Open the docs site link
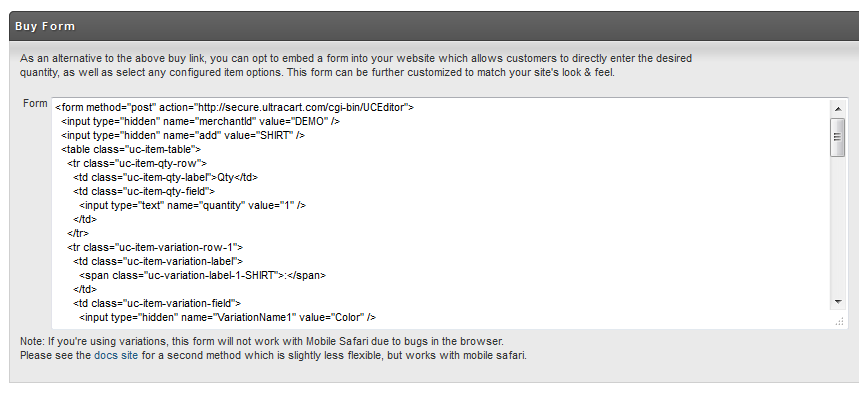Screen dimensions: 859x393 click(x=116, y=355)
